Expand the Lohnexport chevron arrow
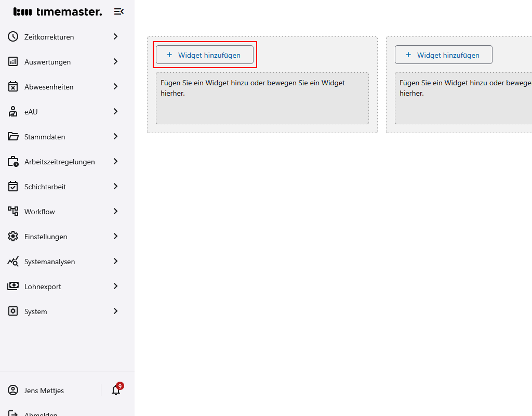Viewport: 532px width, 416px height. point(116,286)
